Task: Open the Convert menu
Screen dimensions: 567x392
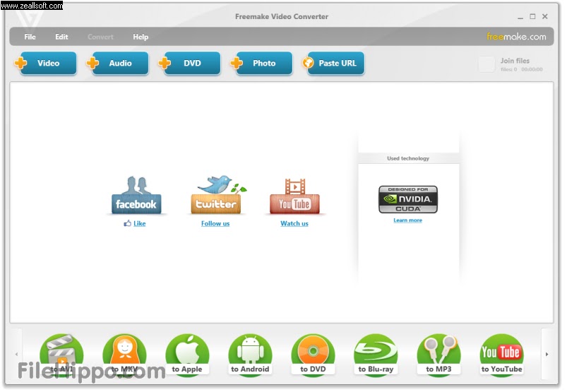Action: [100, 37]
